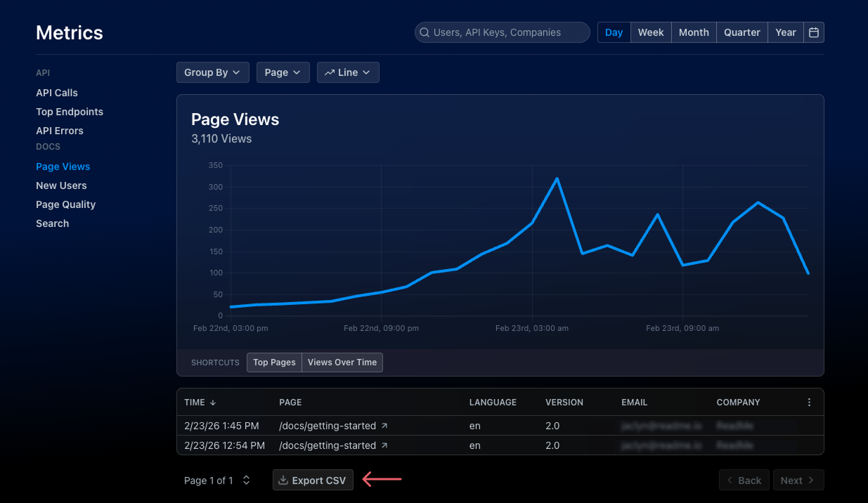This screenshot has height=503, width=868.
Task: Go to API Calls metrics
Action: 57,93
